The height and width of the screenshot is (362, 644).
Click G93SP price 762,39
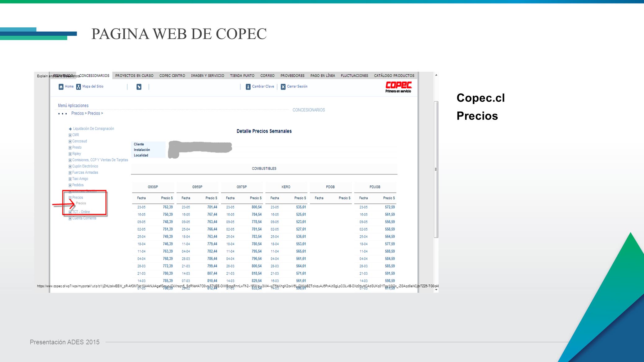pyautogui.click(x=168, y=207)
